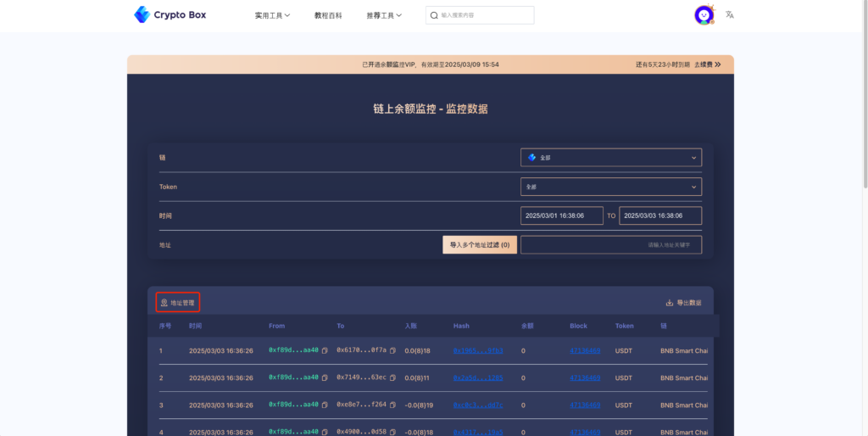Click 导入多个地址过滤 (0) button
The width and height of the screenshot is (868, 436).
[480, 245]
